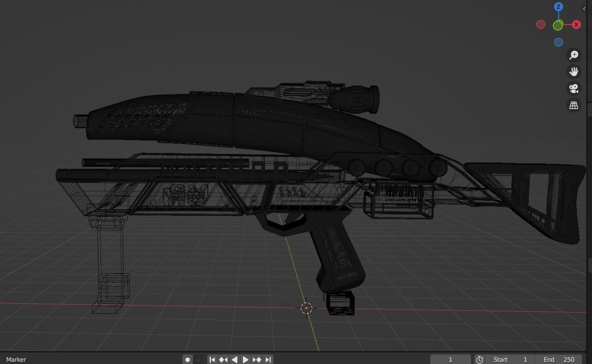Click the Start frame field
592x364 pixels.
(x=510, y=360)
